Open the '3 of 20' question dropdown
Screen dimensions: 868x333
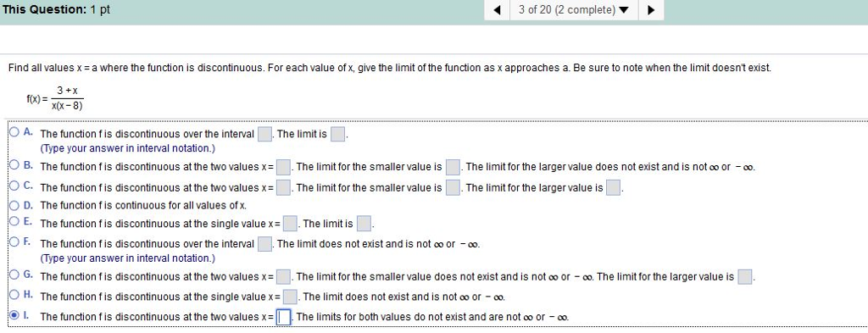pos(574,10)
